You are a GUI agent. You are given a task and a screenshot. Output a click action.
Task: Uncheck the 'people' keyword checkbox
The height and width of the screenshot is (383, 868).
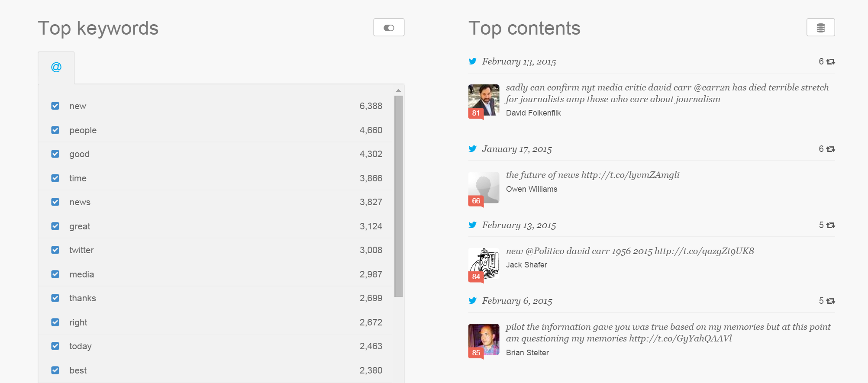[x=55, y=130]
